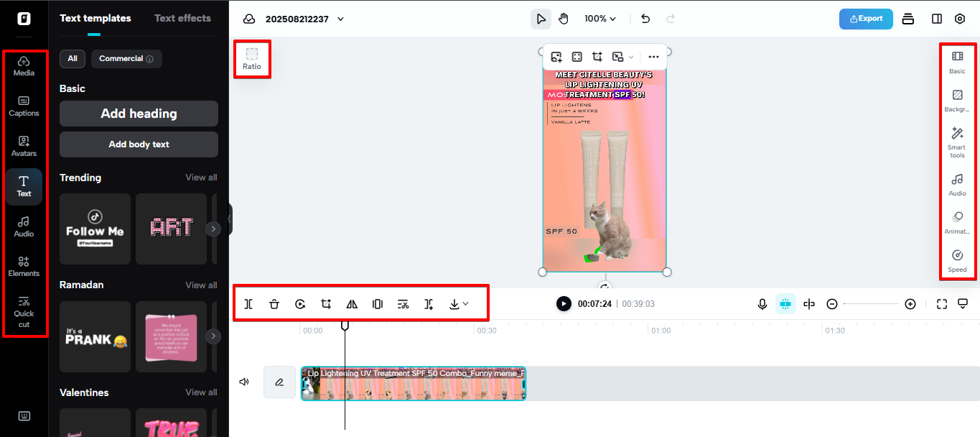Zoom out the timeline with minus button
This screenshot has width=980, height=437.
coord(832,304)
